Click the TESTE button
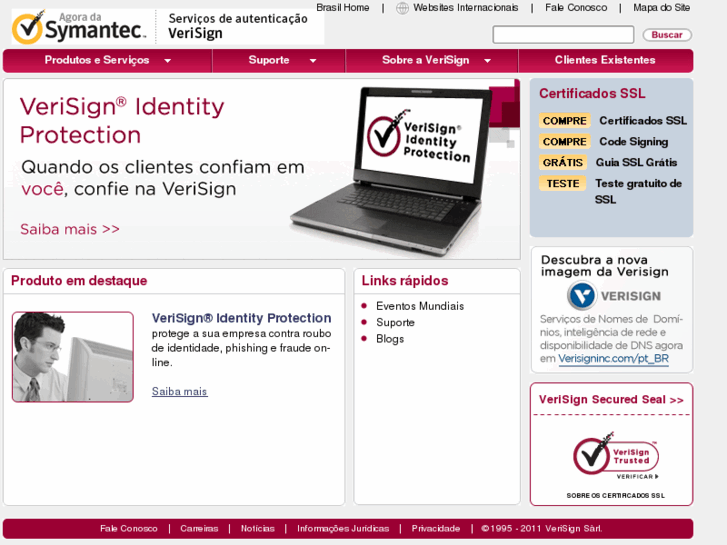727x545 pixels. coord(562,183)
